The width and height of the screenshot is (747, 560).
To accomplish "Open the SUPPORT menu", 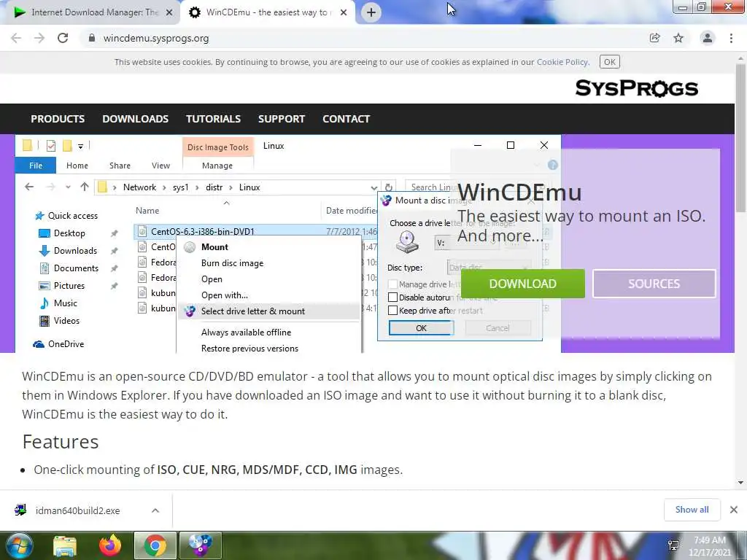I will (x=282, y=119).
